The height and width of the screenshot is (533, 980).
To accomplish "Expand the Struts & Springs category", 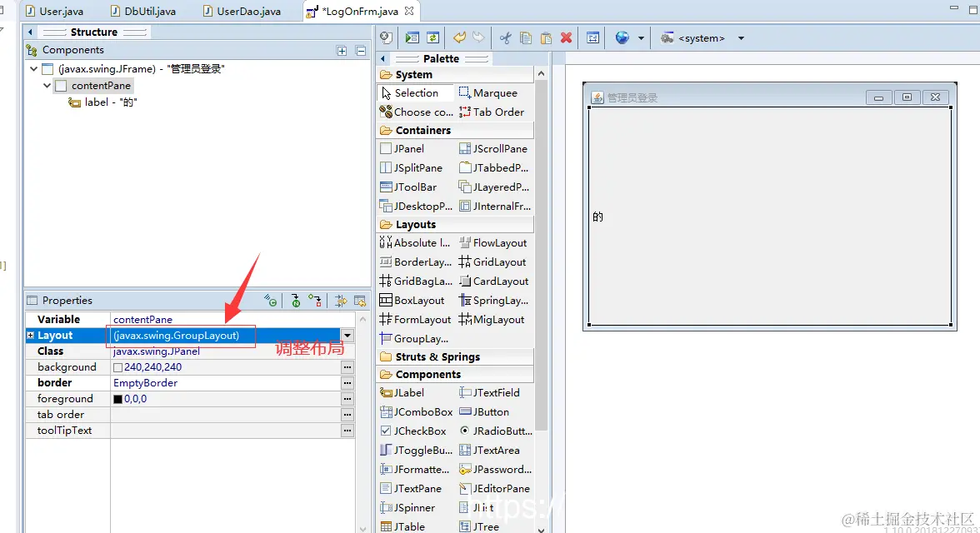I will pos(456,357).
